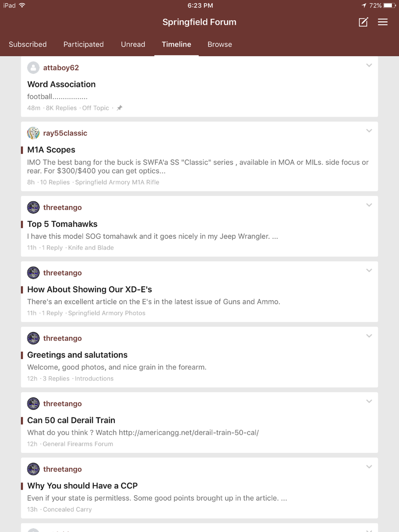Open threetango's username link on Top 5 Tomahawks
Viewport: 399px width, 532px height.
point(62,207)
